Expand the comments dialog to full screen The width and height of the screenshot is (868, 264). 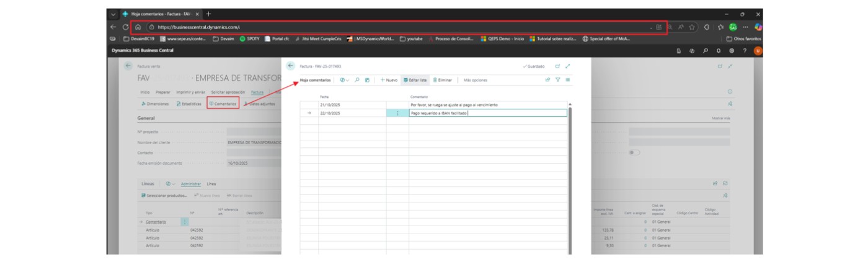click(567, 66)
